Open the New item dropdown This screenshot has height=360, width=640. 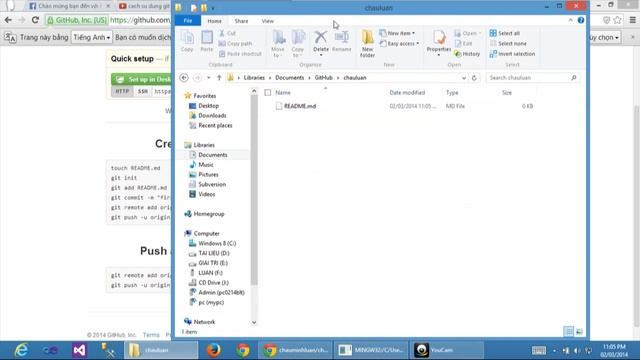[x=397, y=33]
